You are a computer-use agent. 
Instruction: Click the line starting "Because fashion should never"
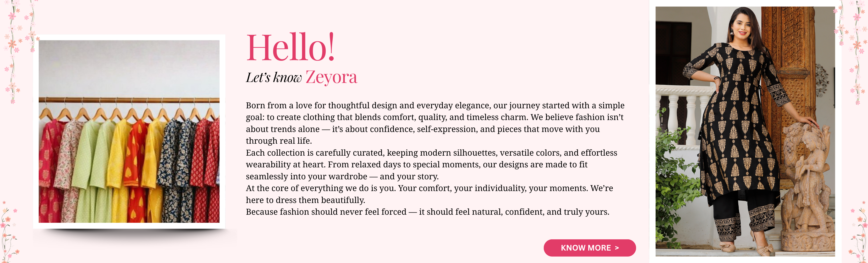point(427,212)
